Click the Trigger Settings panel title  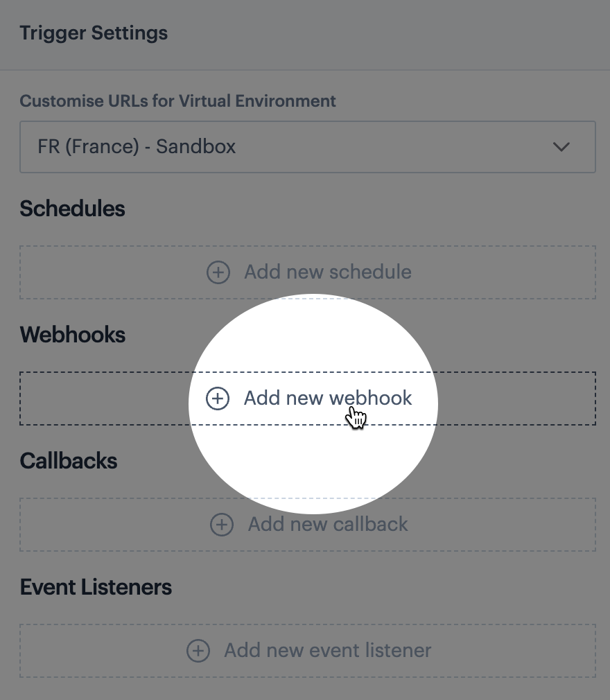point(94,33)
